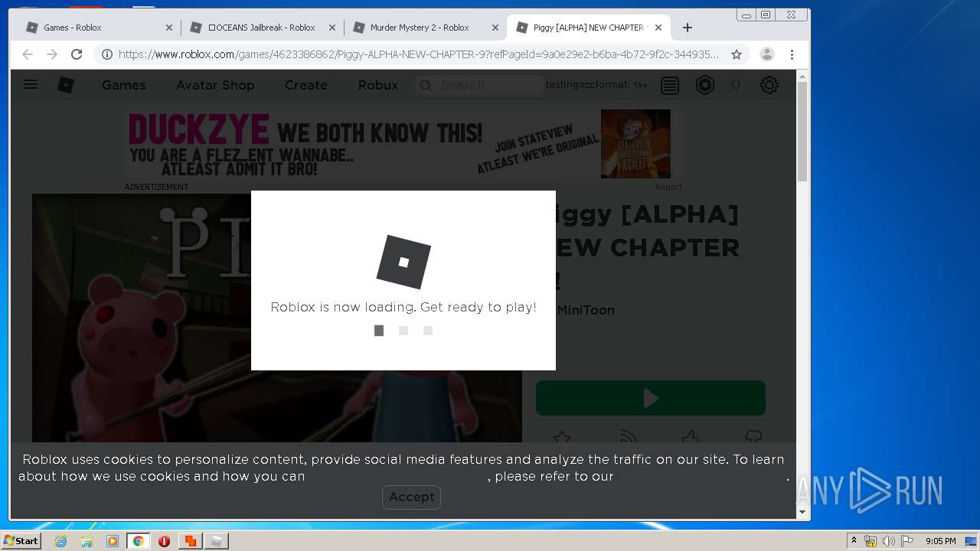Open the Robux section

378,85
